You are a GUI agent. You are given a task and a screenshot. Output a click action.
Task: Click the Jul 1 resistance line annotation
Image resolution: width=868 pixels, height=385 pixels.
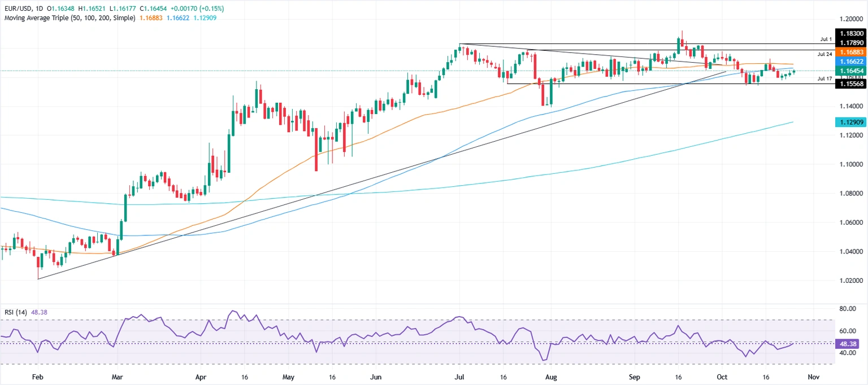[x=825, y=40]
